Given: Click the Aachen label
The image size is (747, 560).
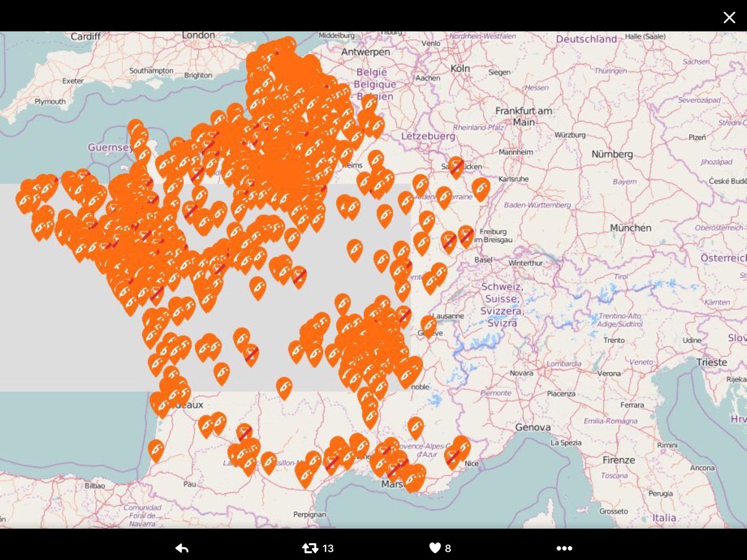Looking at the screenshot, I should pyautogui.click(x=428, y=78).
